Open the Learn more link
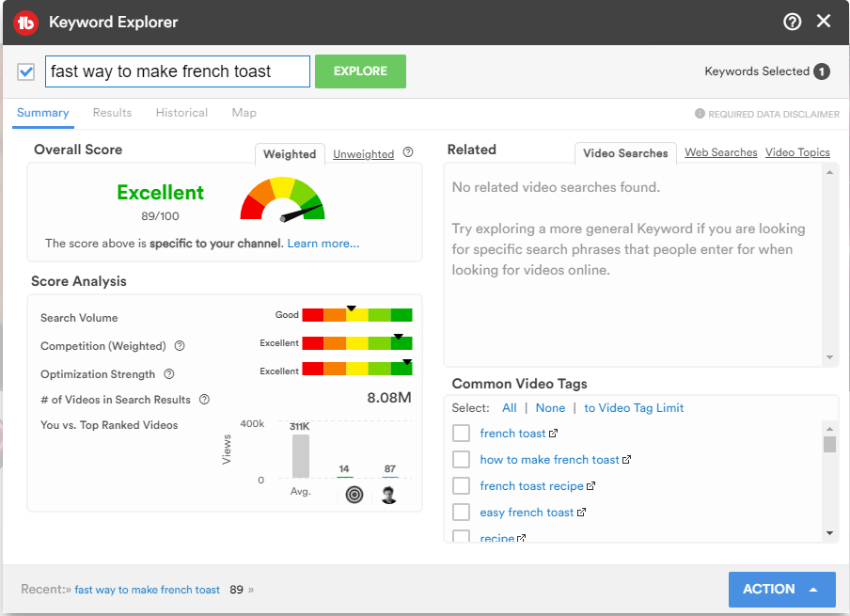The width and height of the screenshot is (850, 616). pyautogui.click(x=323, y=244)
